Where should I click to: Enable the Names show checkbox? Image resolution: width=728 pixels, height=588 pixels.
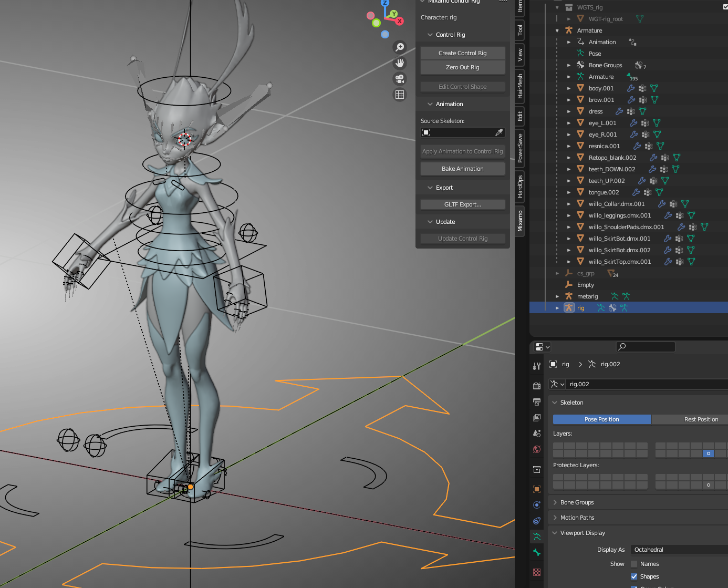click(x=634, y=564)
